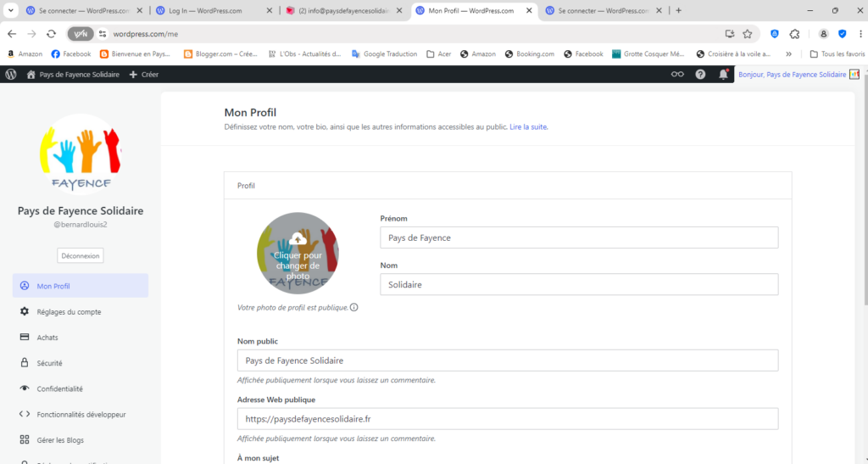Expand hidden bookmarks chevron
868x464 pixels.
tap(789, 54)
